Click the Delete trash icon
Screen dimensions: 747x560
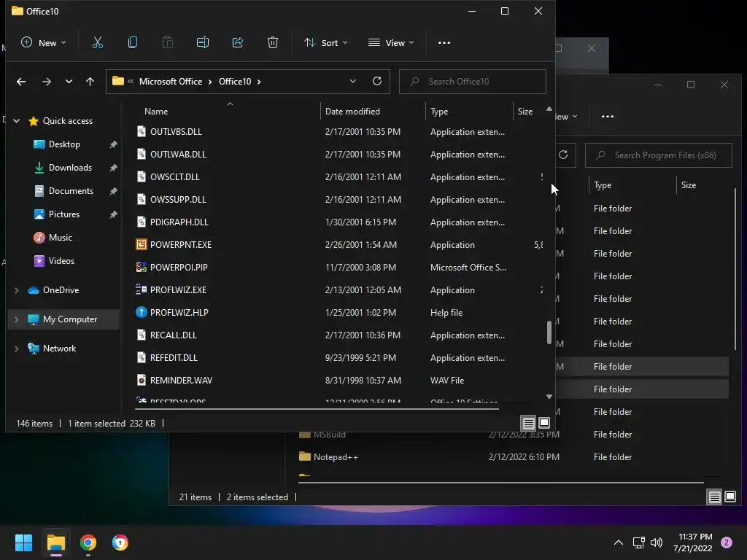tap(273, 42)
